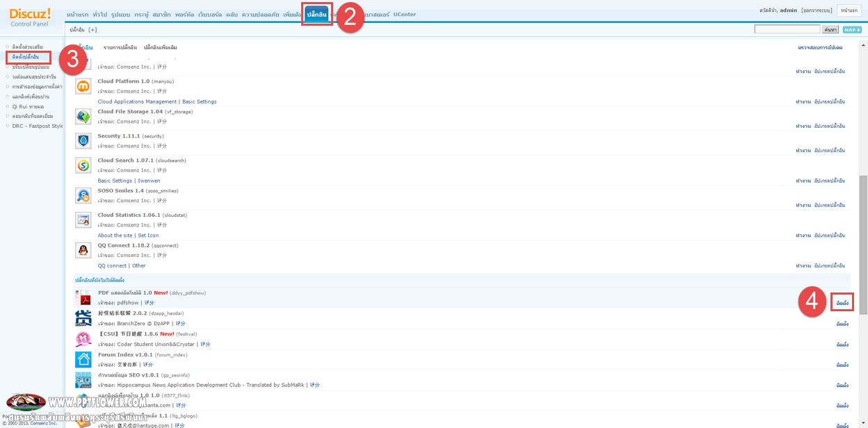Click ทำงาน for the Cloud Platform plugin

[803, 101]
